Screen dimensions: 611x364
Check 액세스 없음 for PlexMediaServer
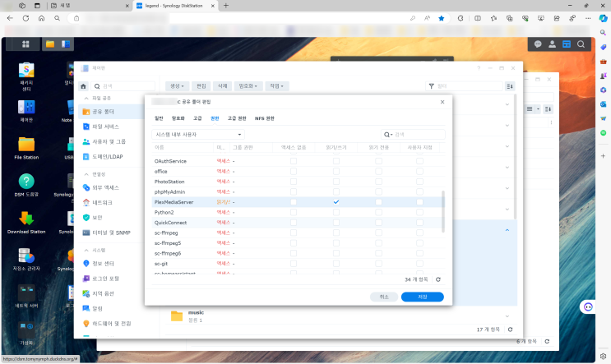294,202
